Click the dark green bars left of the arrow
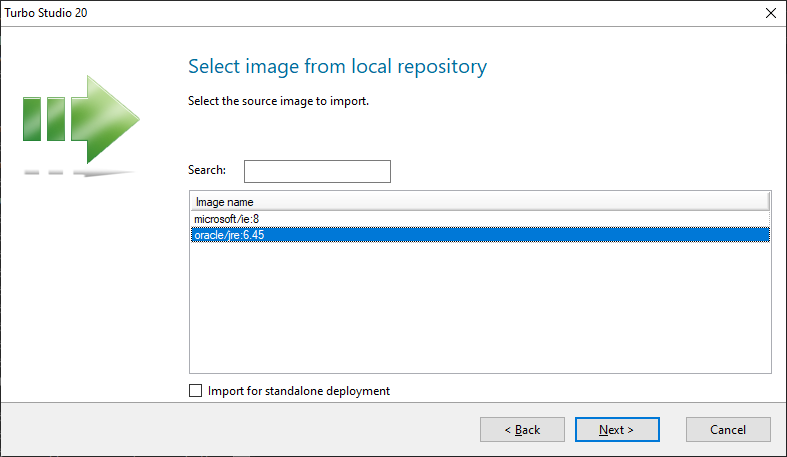 pyautogui.click(x=44, y=118)
